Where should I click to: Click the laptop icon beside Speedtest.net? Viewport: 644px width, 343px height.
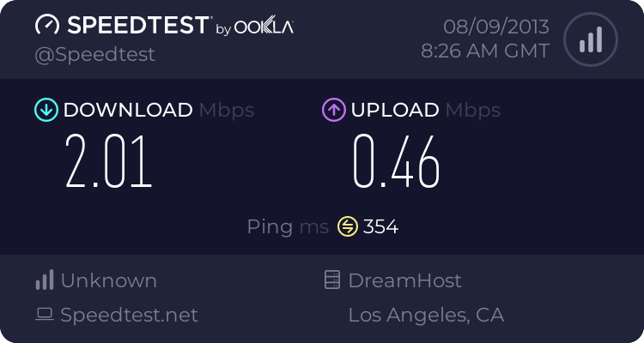(45, 315)
